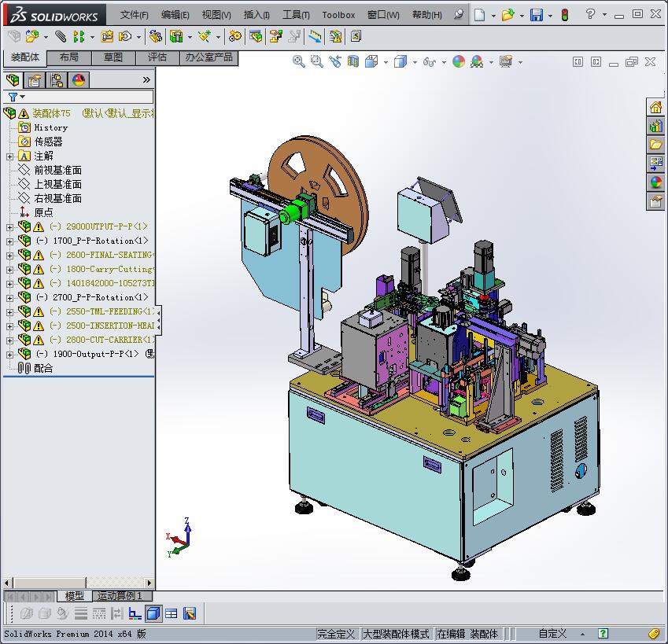
Task: Select the 前视基准面 plane
Action: (57, 171)
